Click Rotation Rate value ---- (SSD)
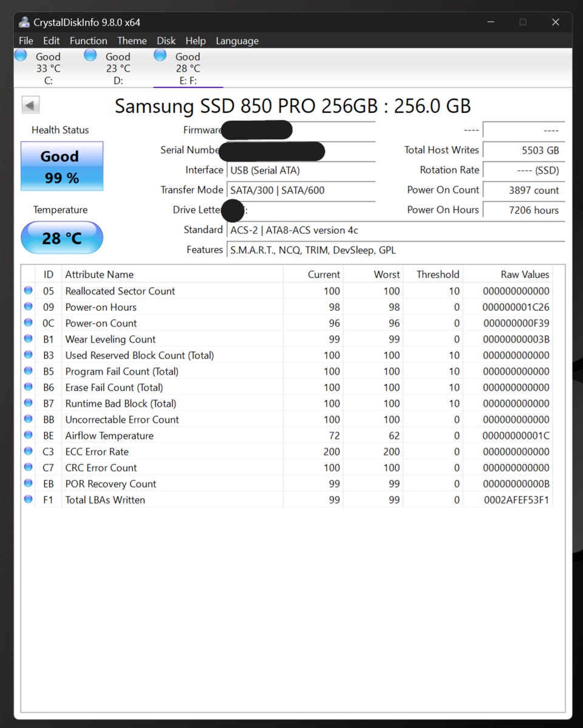 (524, 171)
